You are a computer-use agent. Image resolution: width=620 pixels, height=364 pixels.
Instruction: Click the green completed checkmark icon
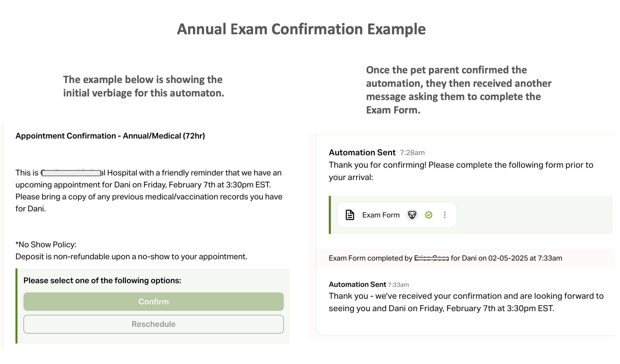coord(429,215)
